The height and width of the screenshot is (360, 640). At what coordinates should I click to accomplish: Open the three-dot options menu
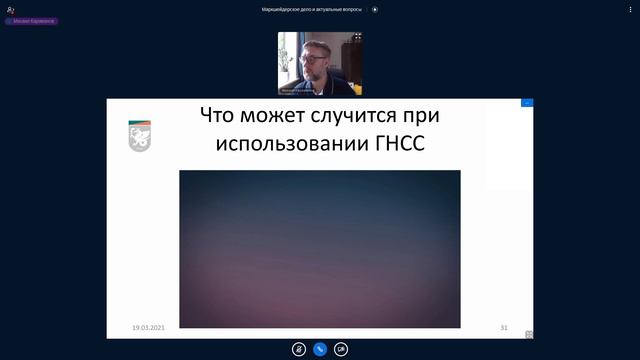coord(630,9)
